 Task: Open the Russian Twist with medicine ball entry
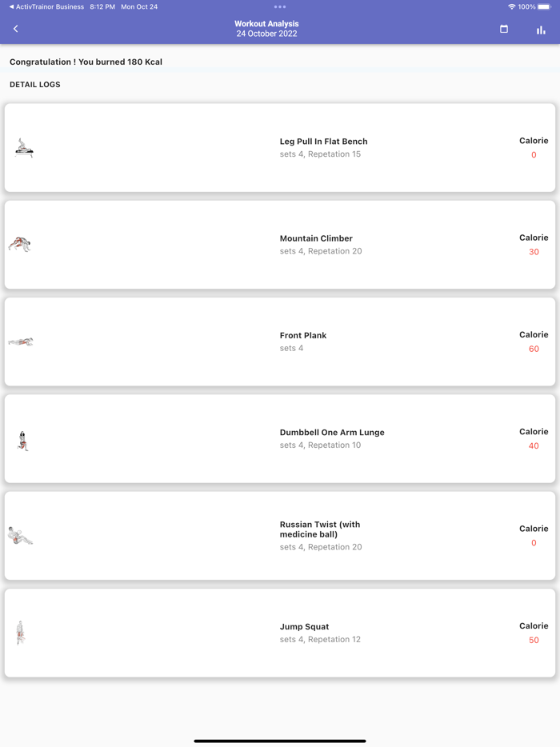(x=320, y=529)
